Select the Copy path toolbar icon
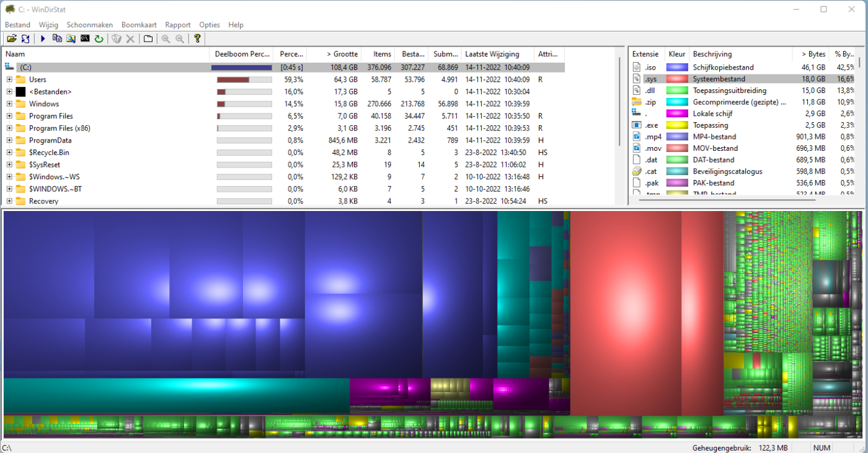The image size is (868, 453). tap(57, 38)
